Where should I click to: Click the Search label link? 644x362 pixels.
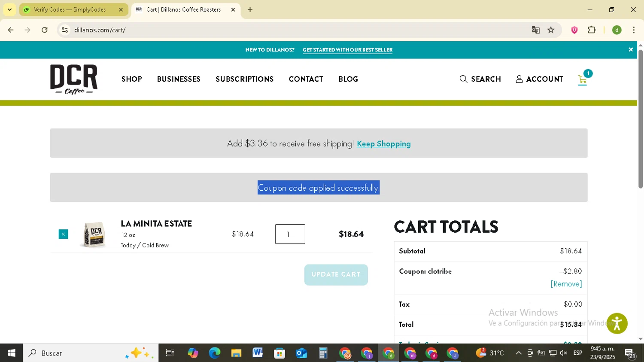point(486,79)
